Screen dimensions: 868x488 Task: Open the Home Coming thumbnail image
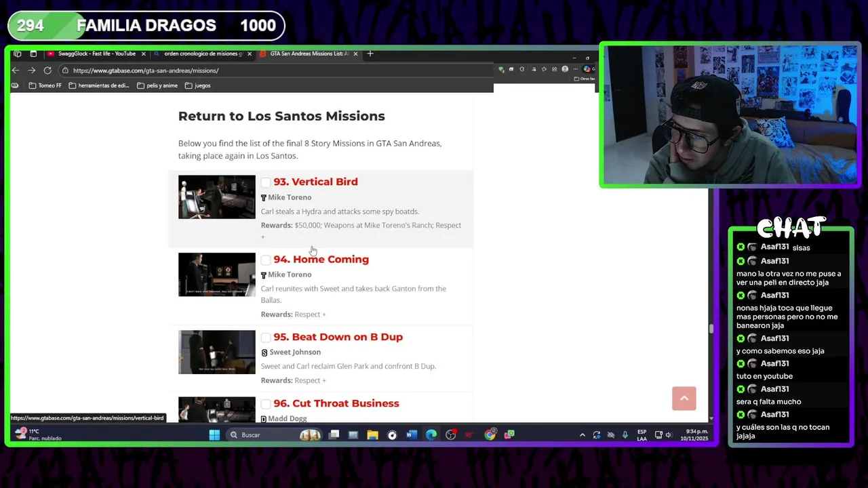click(x=217, y=274)
